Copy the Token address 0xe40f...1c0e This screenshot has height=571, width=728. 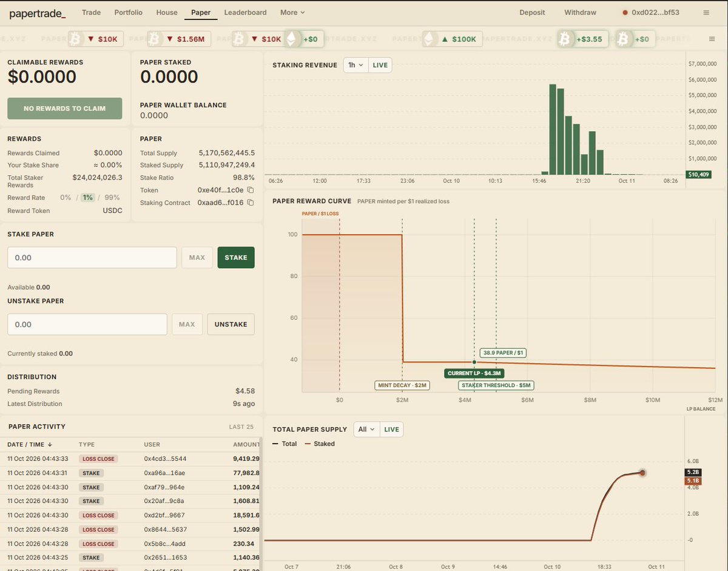(251, 190)
